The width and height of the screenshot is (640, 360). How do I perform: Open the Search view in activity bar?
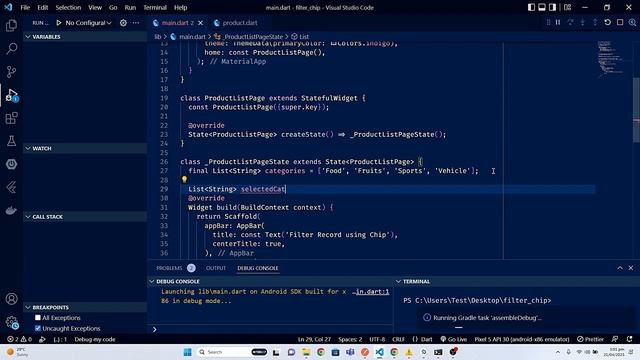click(11, 49)
